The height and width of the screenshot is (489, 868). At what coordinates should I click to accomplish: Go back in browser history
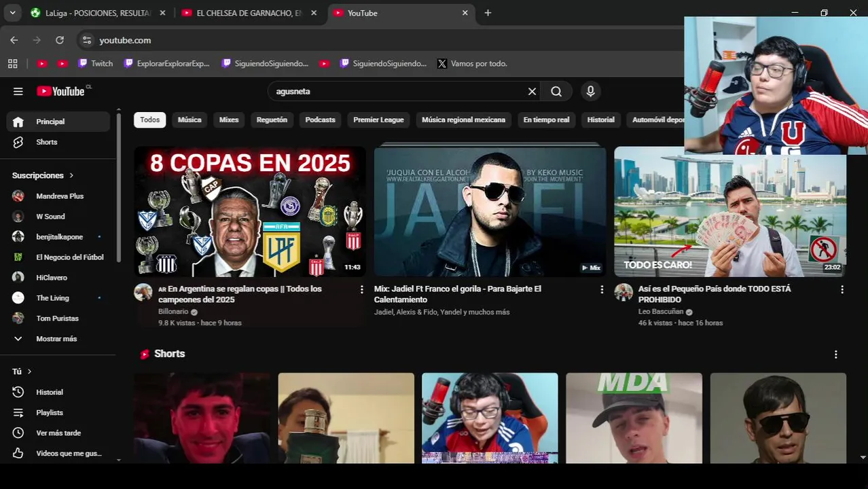click(x=14, y=40)
